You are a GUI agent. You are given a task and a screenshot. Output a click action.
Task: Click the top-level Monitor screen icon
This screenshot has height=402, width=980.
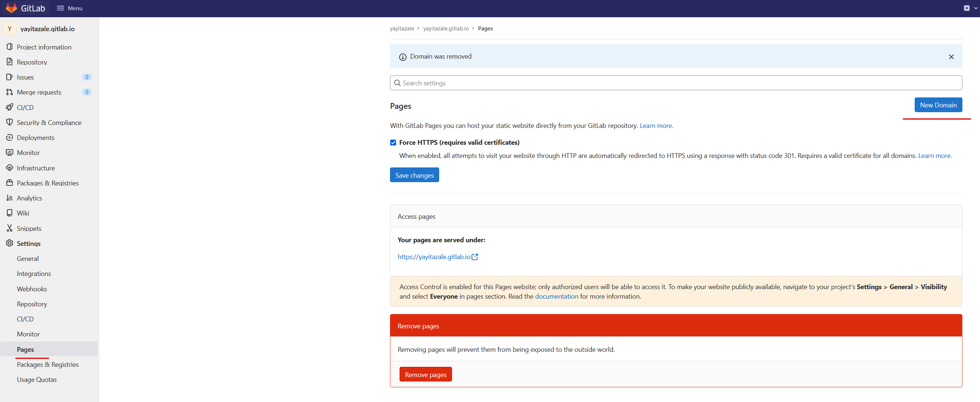pos(10,152)
